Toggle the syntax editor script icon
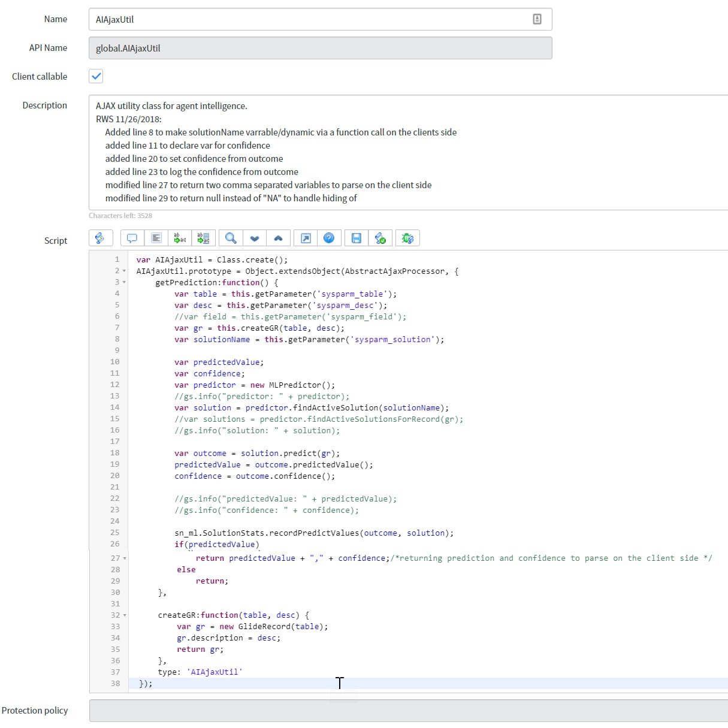This screenshot has height=728, width=728. [x=101, y=238]
